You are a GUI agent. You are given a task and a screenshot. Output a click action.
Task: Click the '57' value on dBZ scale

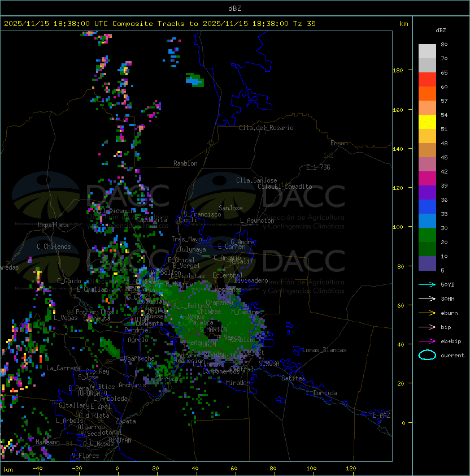444,101
